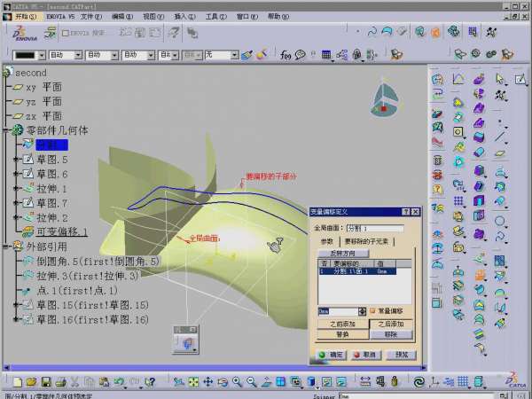Click the Grid icon in bottom toolbar

point(463,382)
